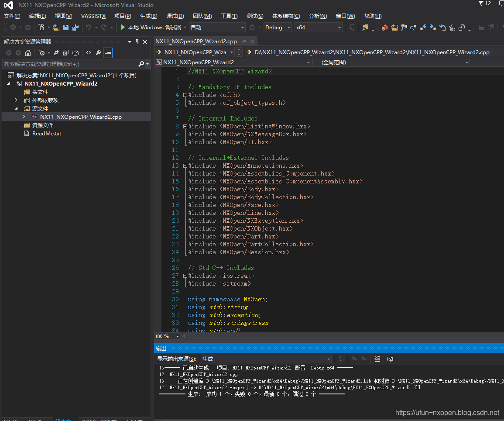Click the View Code icon in Solution Explorer
Image resolution: width=504 pixels, height=421 pixels.
point(89,53)
